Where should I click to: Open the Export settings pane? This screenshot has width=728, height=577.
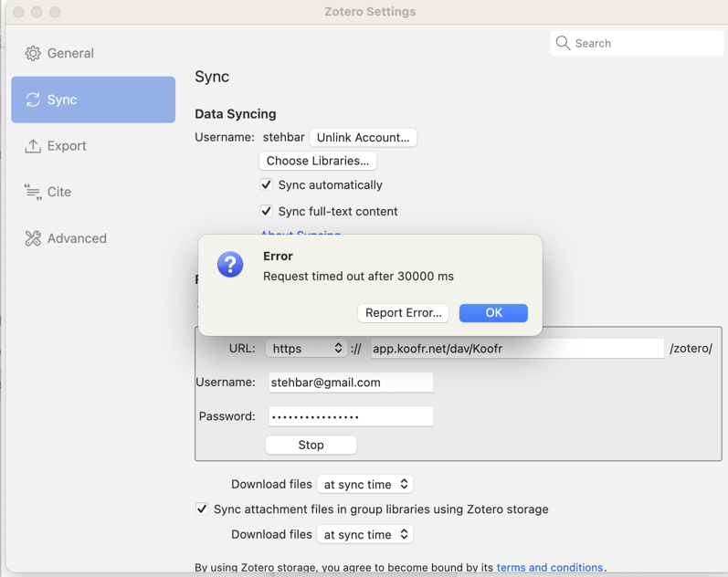93,146
